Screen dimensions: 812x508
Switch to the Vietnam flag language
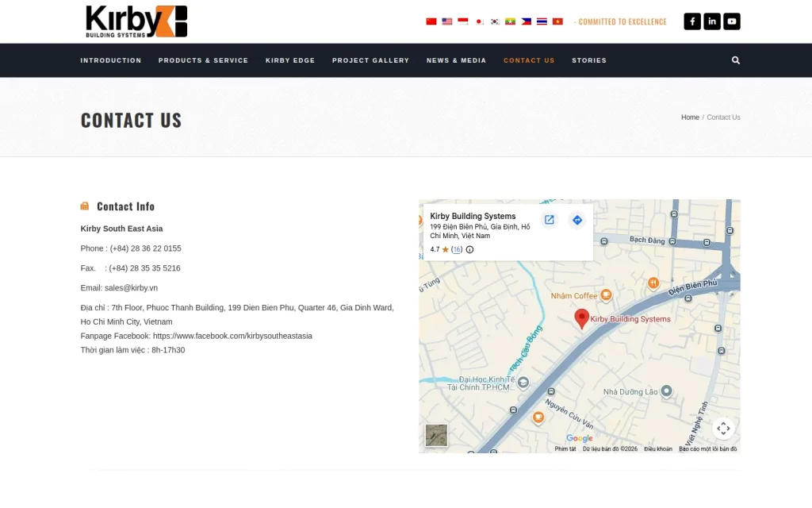coord(557,21)
